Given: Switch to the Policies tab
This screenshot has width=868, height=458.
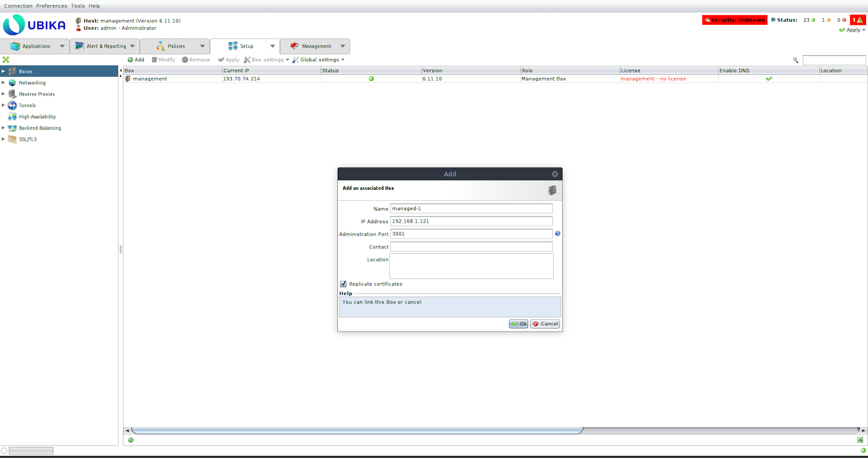Looking at the screenshot, I should point(176,46).
